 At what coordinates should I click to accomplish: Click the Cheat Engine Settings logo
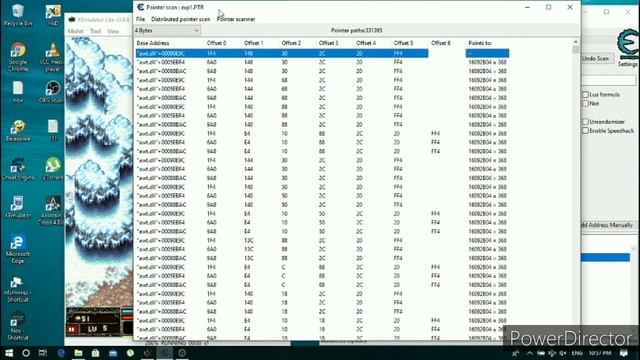coord(628,48)
